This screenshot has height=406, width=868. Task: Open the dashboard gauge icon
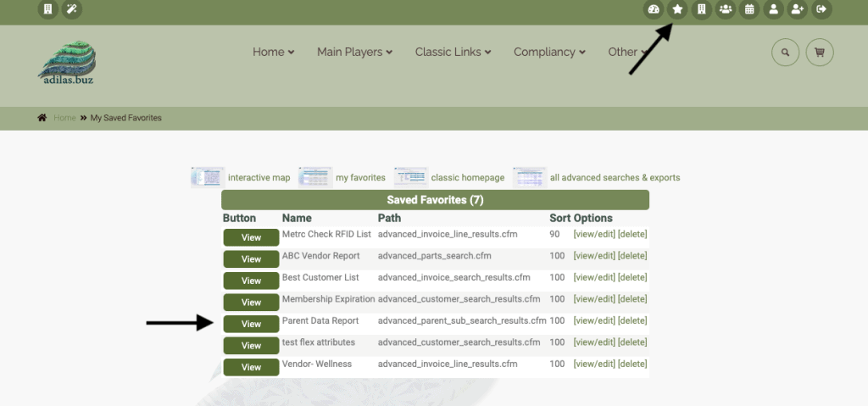(654, 9)
